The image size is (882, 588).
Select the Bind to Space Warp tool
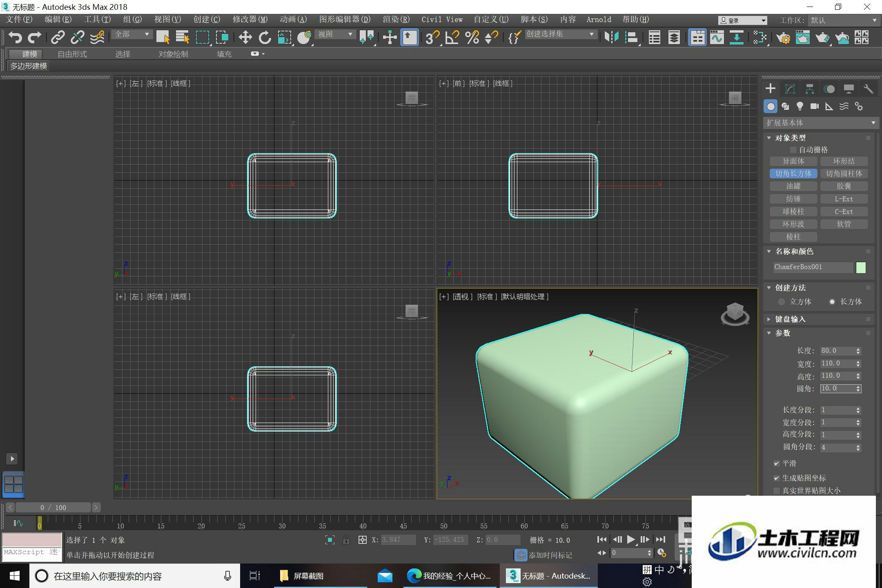97,38
